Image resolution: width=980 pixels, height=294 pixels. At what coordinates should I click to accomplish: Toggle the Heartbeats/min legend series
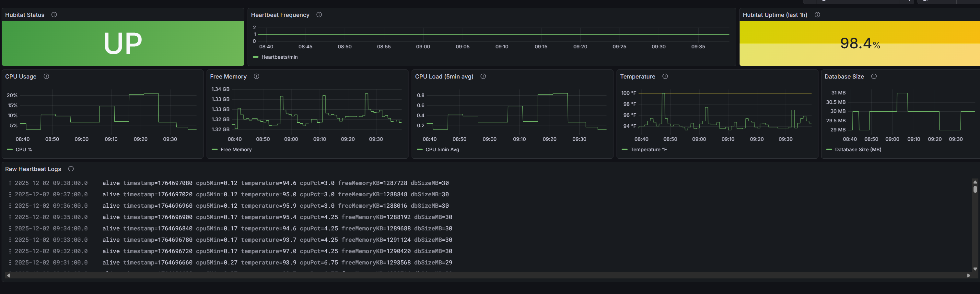click(279, 57)
